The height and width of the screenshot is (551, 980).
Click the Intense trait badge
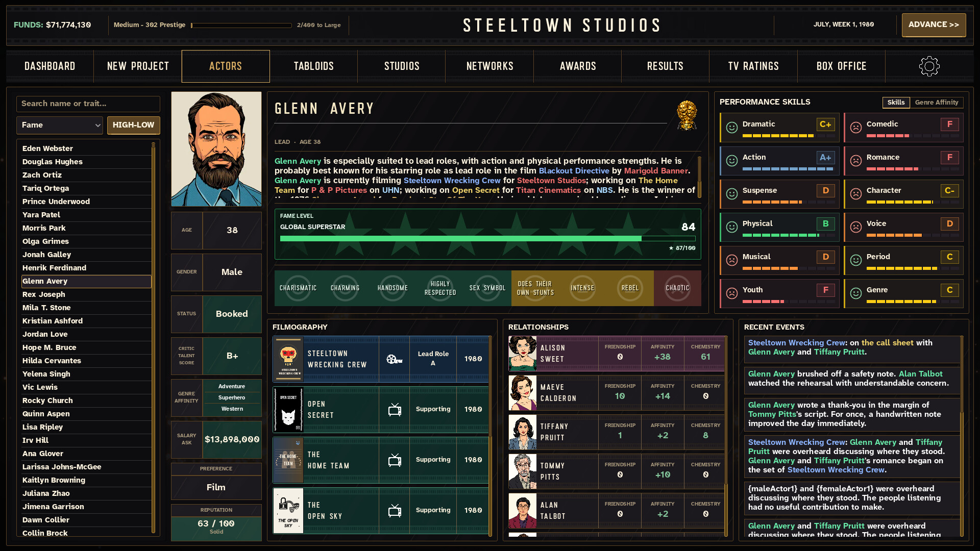[582, 288]
